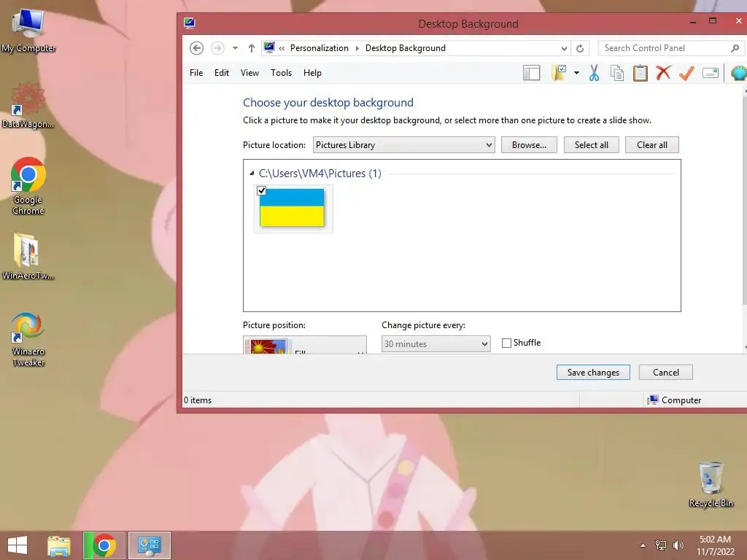Enable the Shuffle checkbox
The height and width of the screenshot is (560, 747).
pyautogui.click(x=506, y=343)
